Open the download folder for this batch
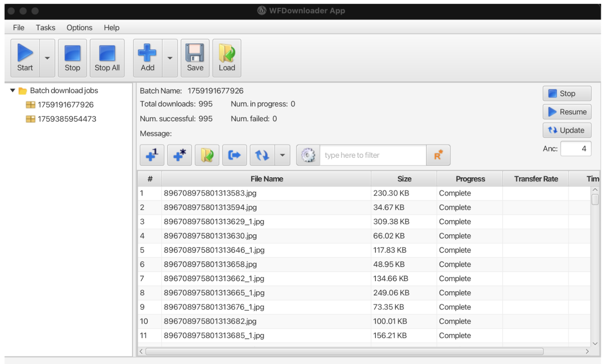 coord(207,155)
